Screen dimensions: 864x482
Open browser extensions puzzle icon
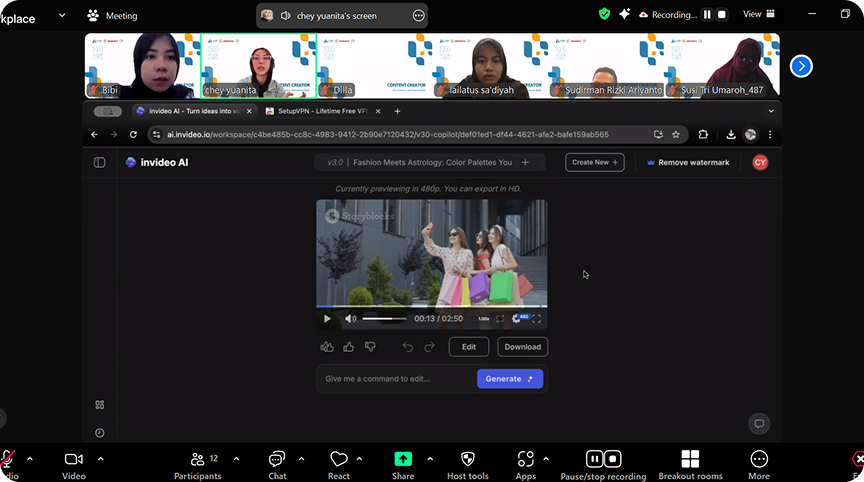tap(703, 134)
